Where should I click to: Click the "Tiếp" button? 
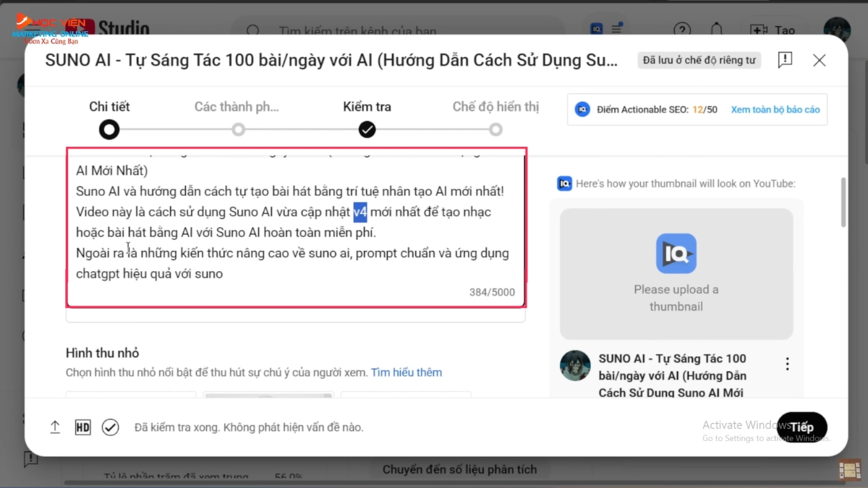(801, 427)
